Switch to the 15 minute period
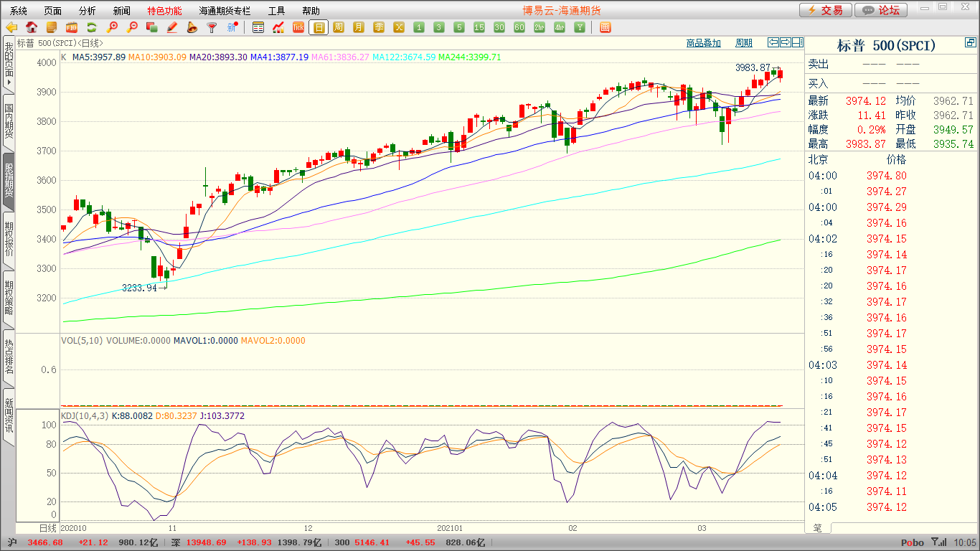 479,27
